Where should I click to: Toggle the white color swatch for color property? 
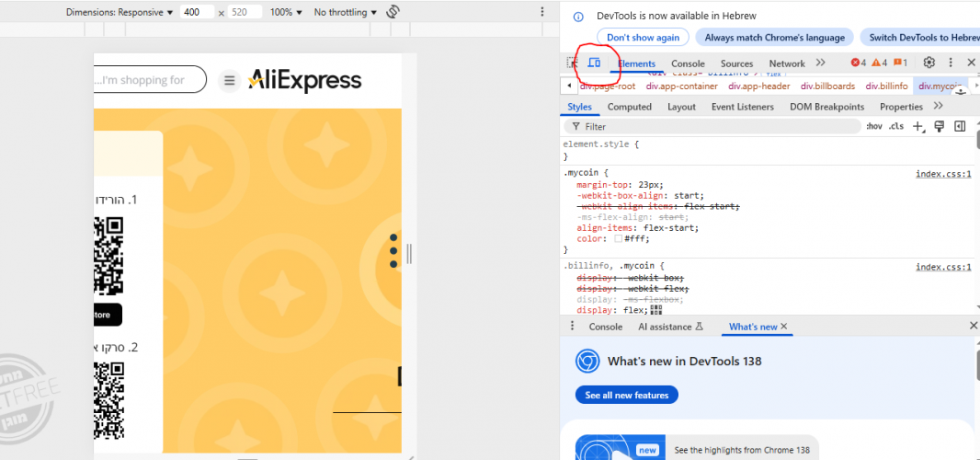618,239
